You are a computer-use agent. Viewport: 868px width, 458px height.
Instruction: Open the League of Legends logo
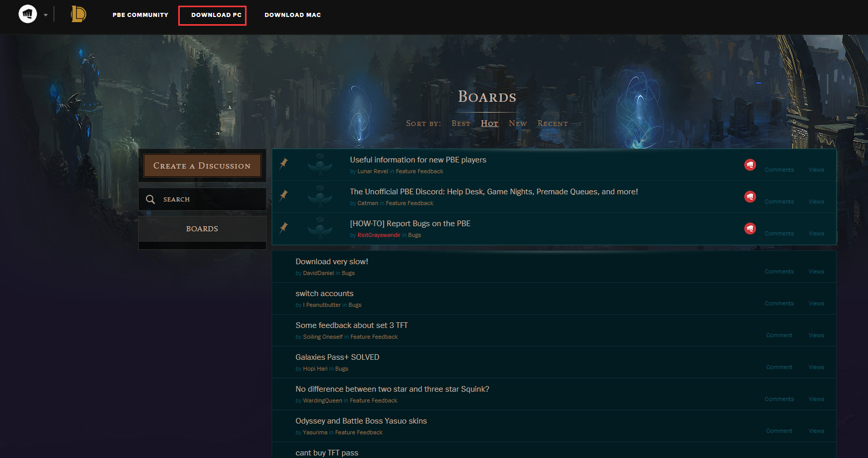pyautogui.click(x=78, y=14)
